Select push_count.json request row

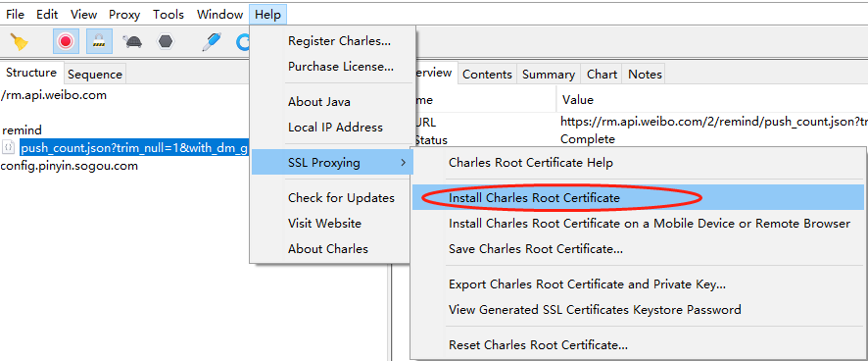(134, 147)
